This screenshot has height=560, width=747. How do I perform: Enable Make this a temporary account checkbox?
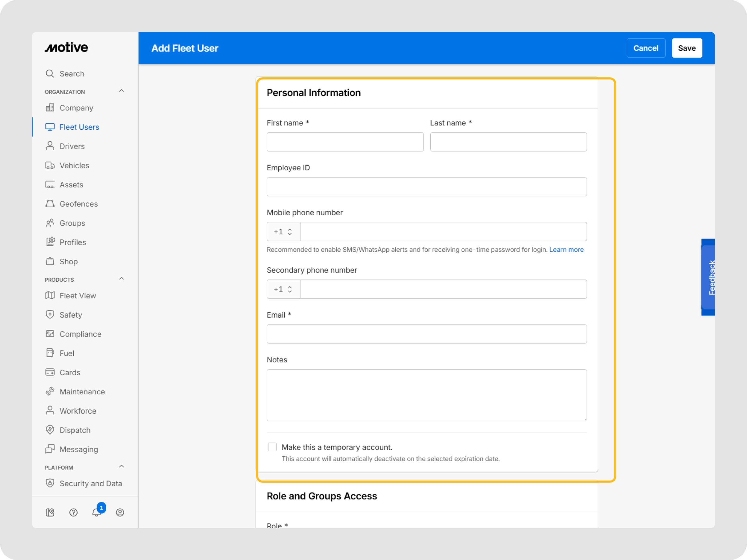(272, 447)
